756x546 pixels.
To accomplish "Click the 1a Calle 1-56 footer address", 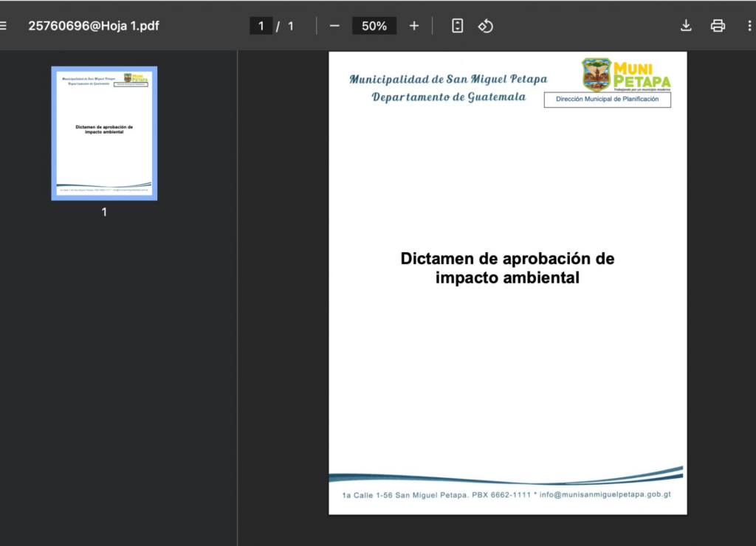I will point(405,495).
